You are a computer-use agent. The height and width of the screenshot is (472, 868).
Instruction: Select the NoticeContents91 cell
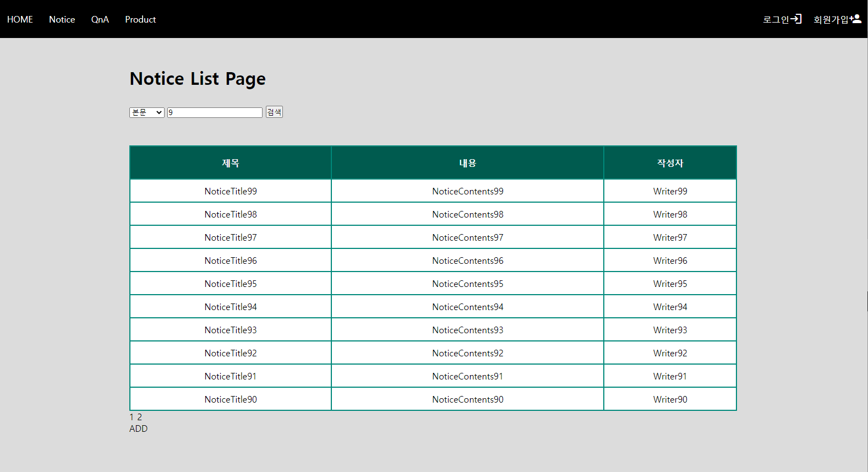tap(467, 376)
